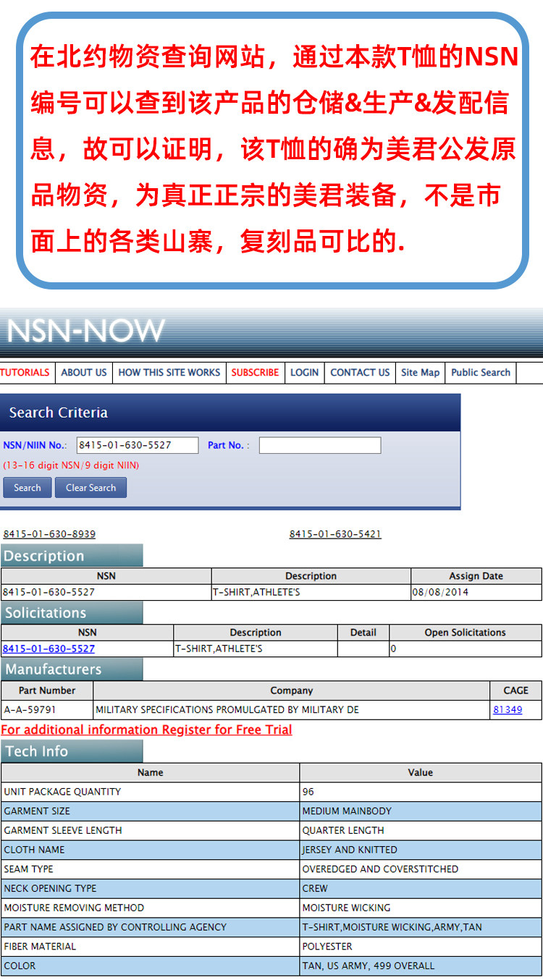Select the Manufacturers section header
The width and height of the screenshot is (543, 980).
click(72, 669)
